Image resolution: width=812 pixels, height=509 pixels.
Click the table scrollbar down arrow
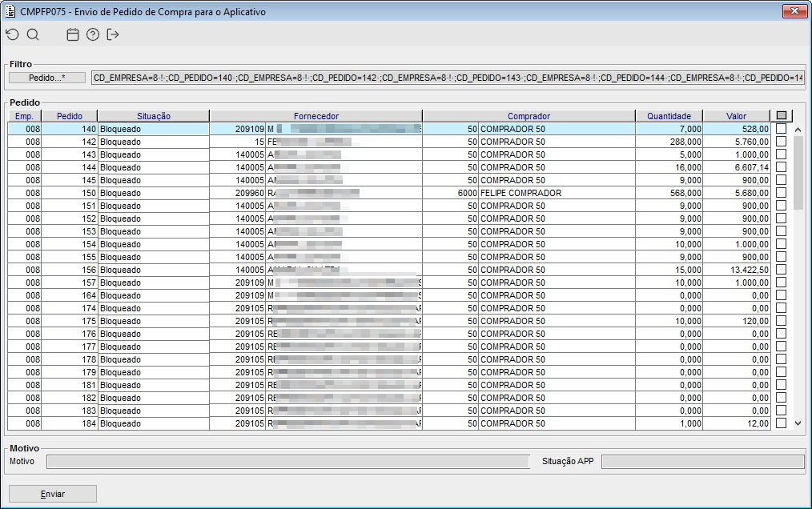tap(798, 423)
